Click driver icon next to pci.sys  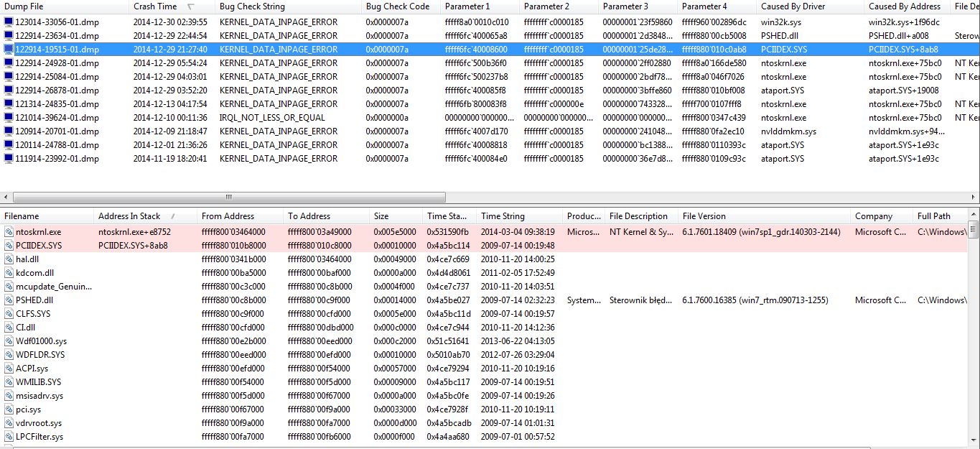tap(9, 409)
